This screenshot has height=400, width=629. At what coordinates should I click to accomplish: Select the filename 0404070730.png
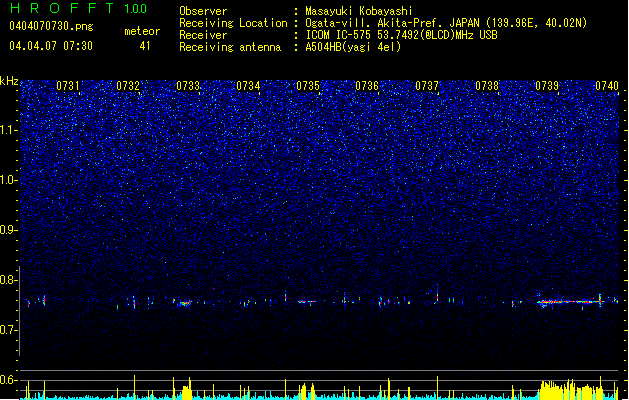click(51, 26)
